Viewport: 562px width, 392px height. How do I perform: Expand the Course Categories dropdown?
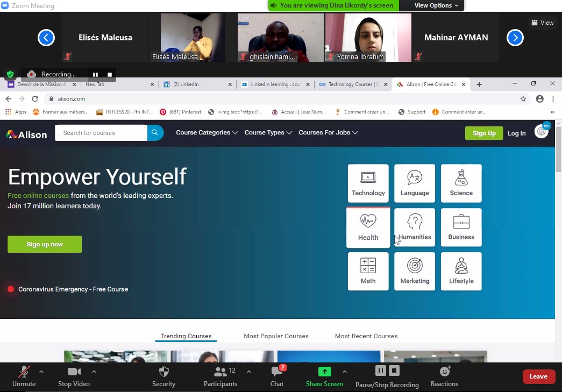207,133
